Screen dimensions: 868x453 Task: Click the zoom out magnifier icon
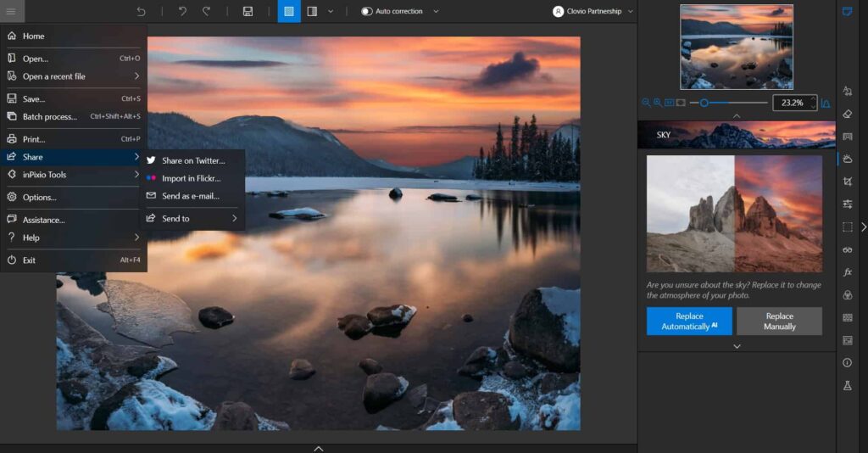pyautogui.click(x=646, y=103)
